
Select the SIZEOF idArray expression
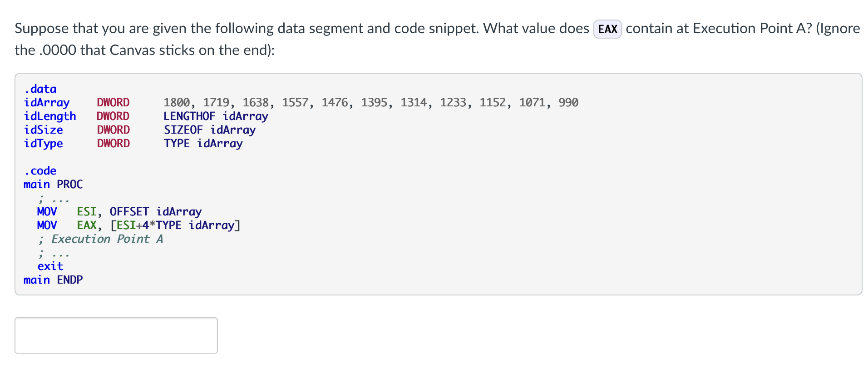[209, 130]
